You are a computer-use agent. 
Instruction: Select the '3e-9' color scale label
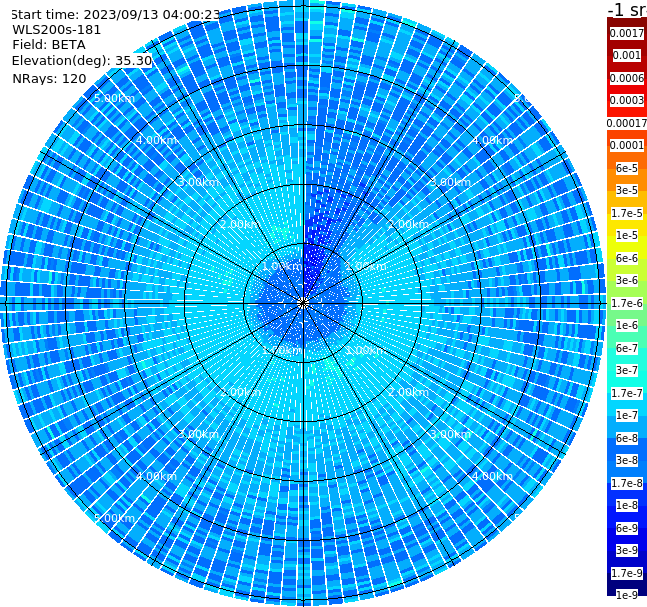[x=627, y=550]
